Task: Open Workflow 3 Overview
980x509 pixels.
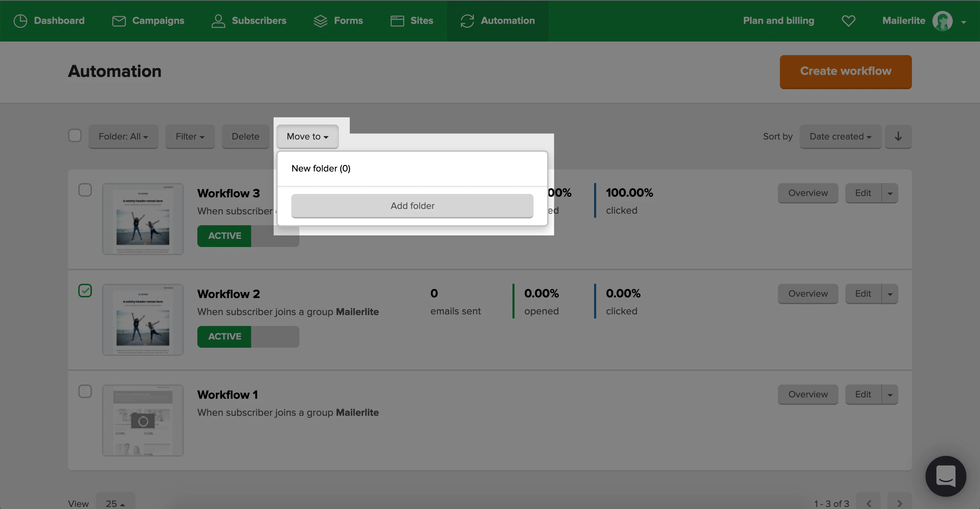Action: (808, 193)
